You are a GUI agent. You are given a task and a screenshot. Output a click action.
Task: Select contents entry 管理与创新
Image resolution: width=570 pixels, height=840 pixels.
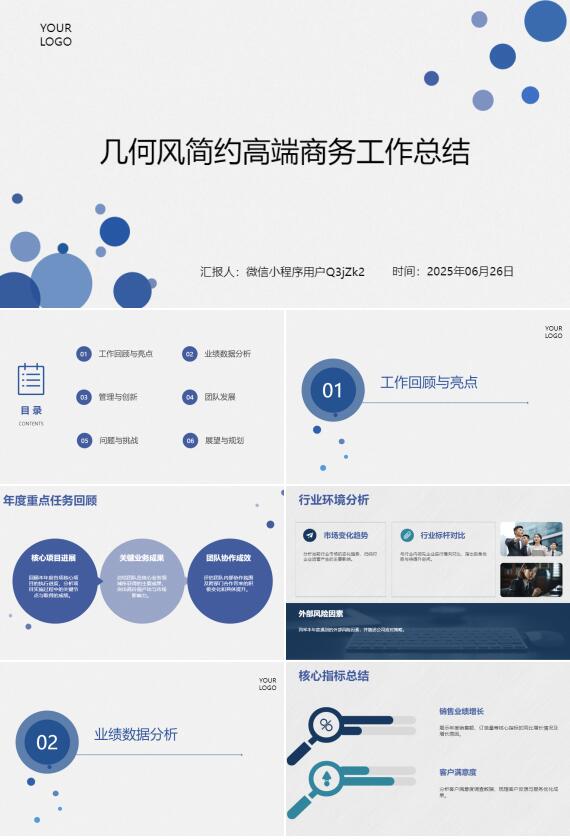pyautogui.click(x=118, y=397)
